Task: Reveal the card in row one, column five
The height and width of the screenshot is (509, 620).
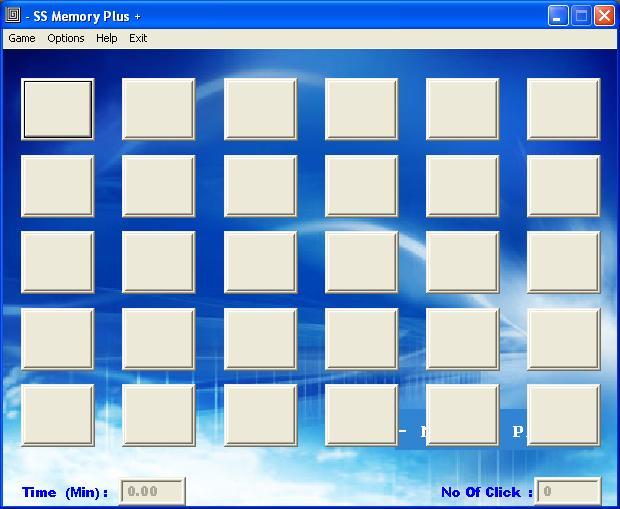Action: [x=463, y=109]
